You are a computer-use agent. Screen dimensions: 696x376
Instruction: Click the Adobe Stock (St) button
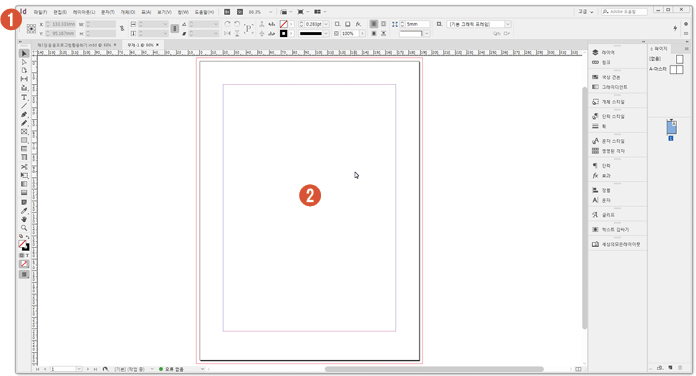click(240, 12)
